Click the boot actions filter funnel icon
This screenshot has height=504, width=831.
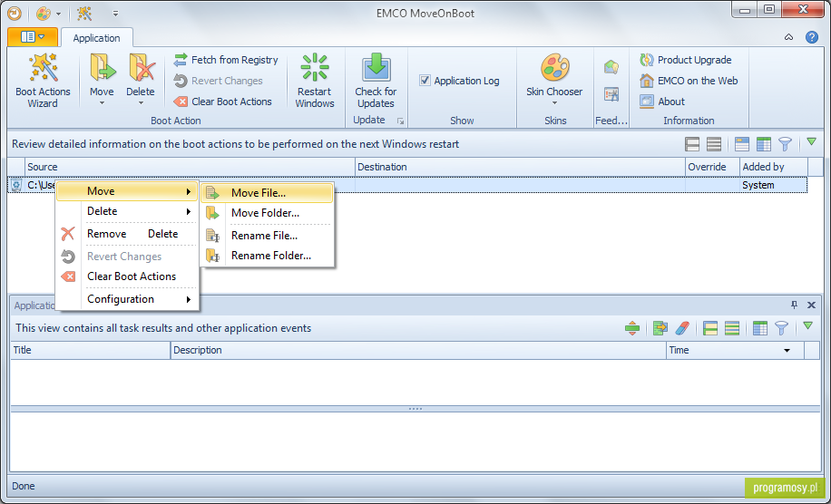tap(785, 144)
